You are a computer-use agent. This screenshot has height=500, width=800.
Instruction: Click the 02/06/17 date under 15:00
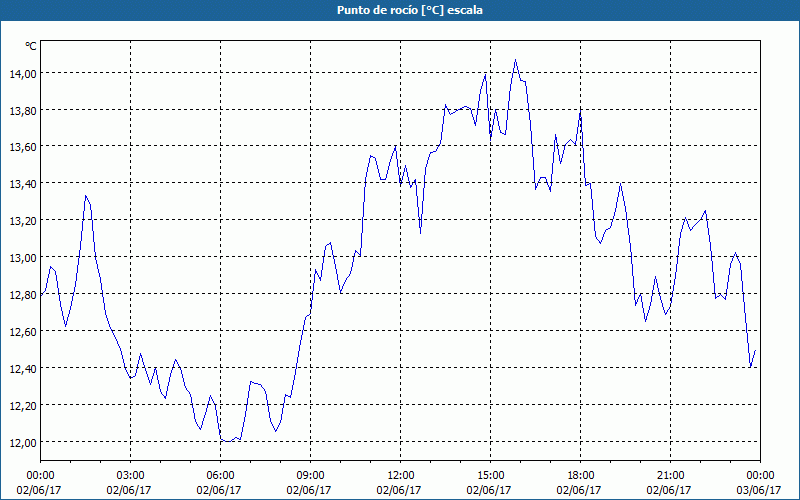click(x=489, y=490)
